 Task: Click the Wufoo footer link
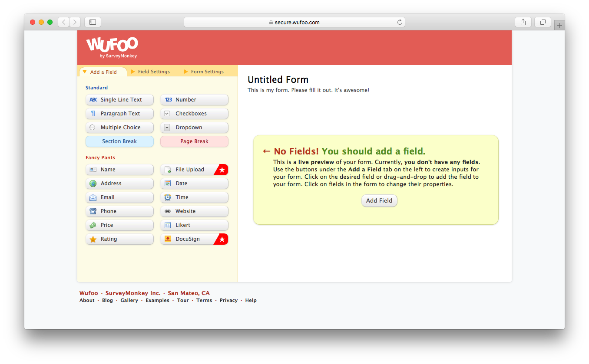[x=89, y=293]
